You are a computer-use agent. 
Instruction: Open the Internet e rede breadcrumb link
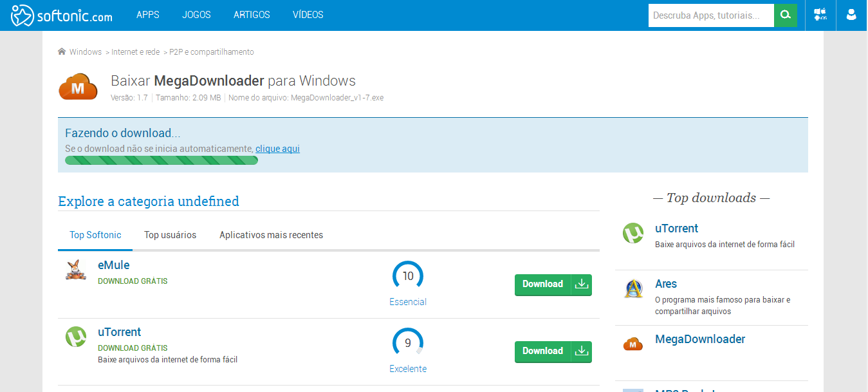point(135,52)
